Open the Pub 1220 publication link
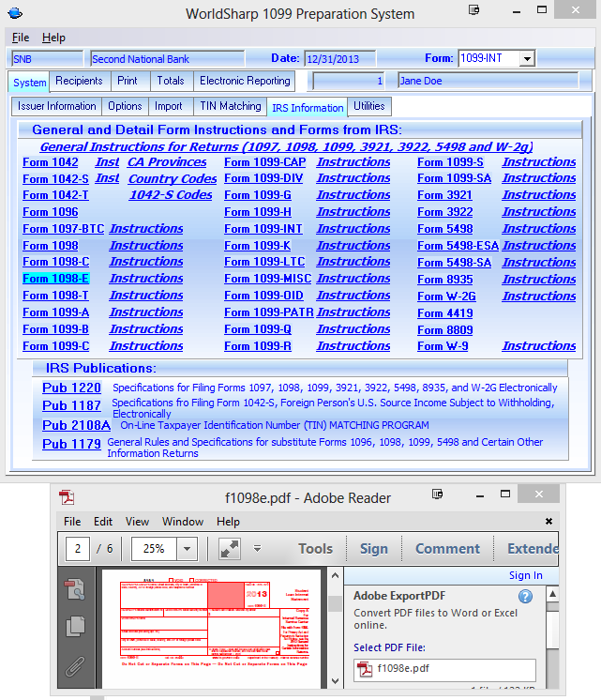 pos(71,388)
